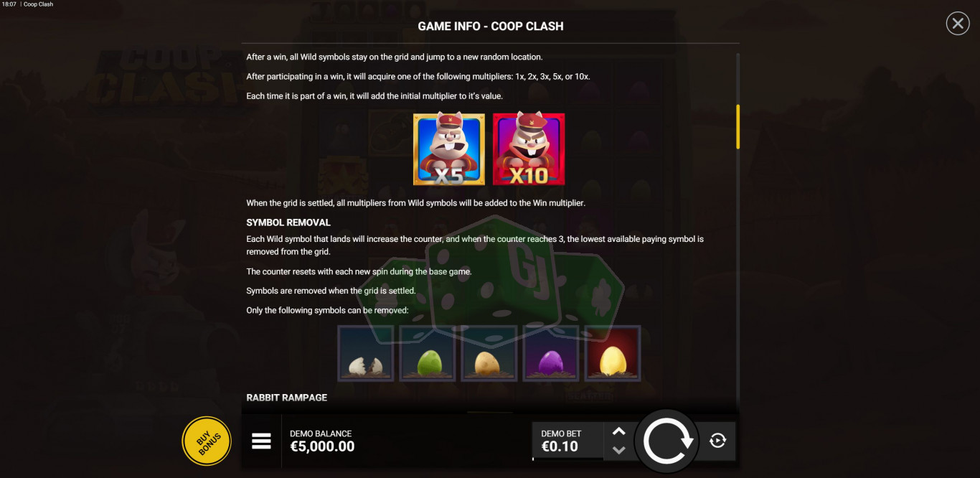Click the Symbol Removal heading
Image resolution: width=980 pixels, height=478 pixels.
pos(288,222)
